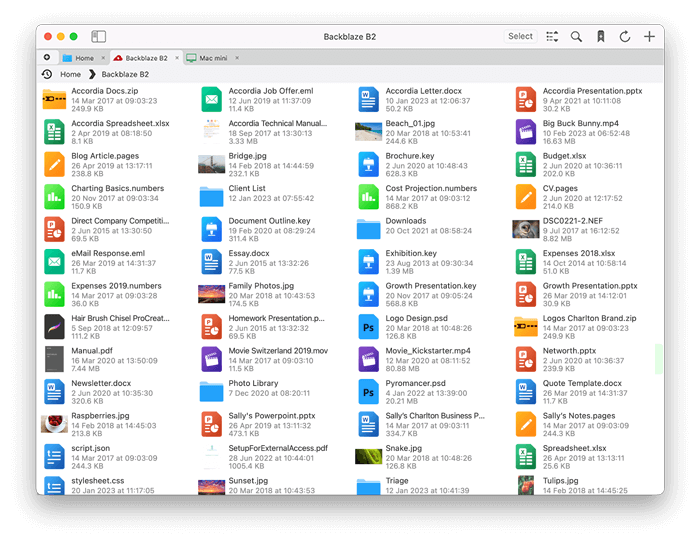The image size is (700, 542).
Task: Select the Snake.jpg thumbnail
Action: click(x=368, y=457)
